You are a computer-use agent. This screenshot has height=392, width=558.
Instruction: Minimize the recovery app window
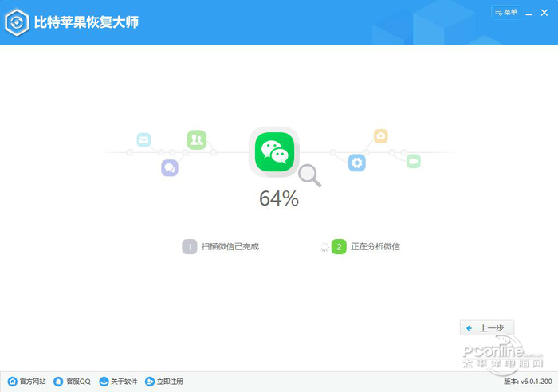tap(529, 14)
